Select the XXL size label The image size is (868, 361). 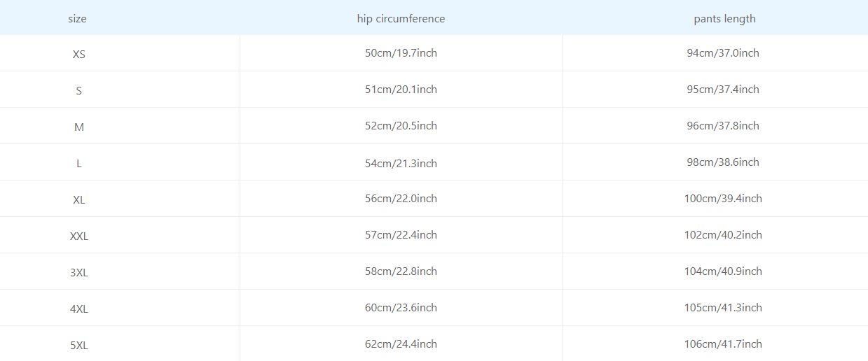79,236
